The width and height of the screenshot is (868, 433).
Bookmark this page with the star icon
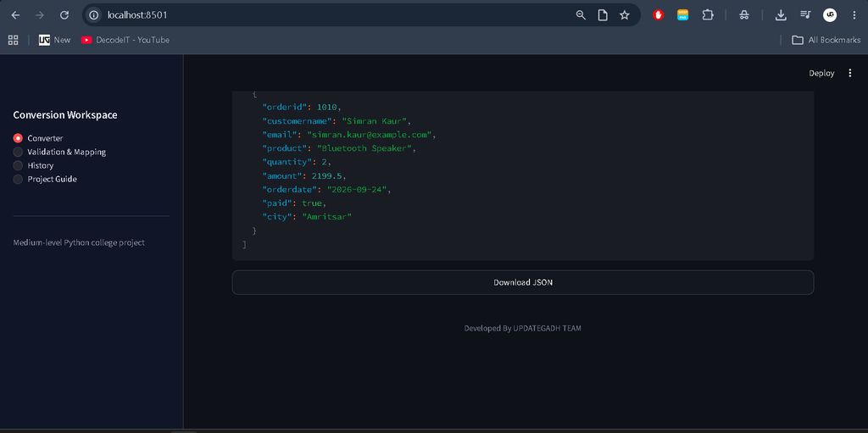tap(625, 15)
